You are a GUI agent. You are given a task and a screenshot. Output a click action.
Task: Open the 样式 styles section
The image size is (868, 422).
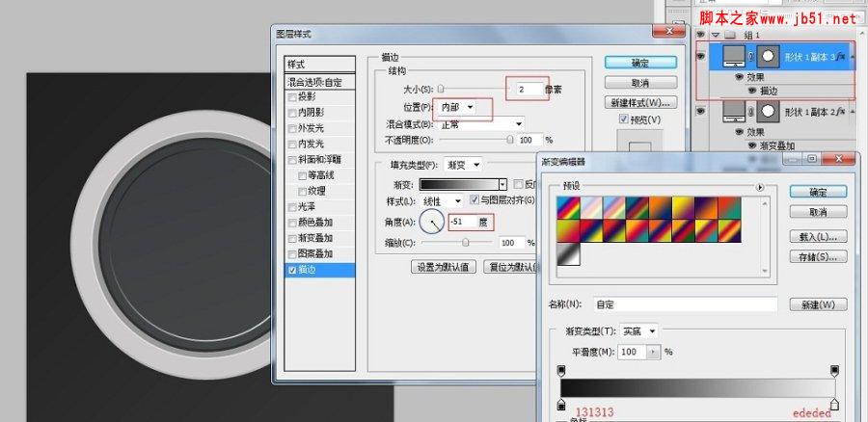[319, 65]
